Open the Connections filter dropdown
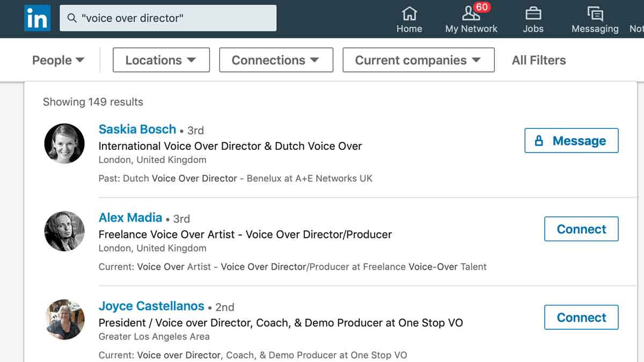Viewport: 644px width, 362px height. pos(276,60)
